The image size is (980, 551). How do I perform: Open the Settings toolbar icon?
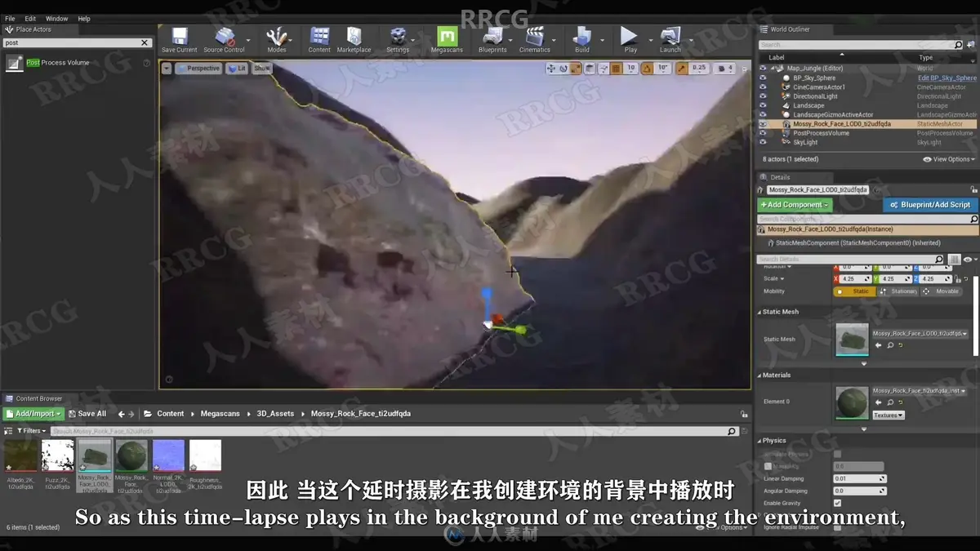point(398,39)
